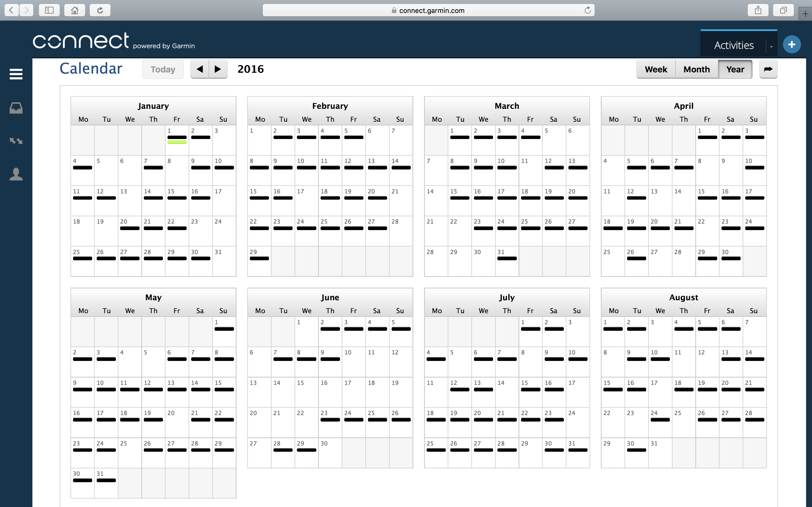Image resolution: width=812 pixels, height=507 pixels.
Task: Click the browser share button
Action: (758, 10)
